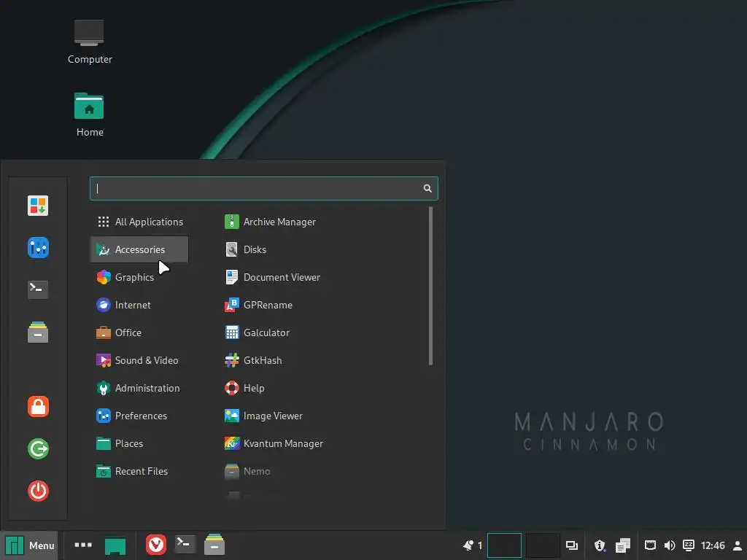The height and width of the screenshot is (560, 747).
Task: Select the All Applications category
Action: (x=139, y=222)
